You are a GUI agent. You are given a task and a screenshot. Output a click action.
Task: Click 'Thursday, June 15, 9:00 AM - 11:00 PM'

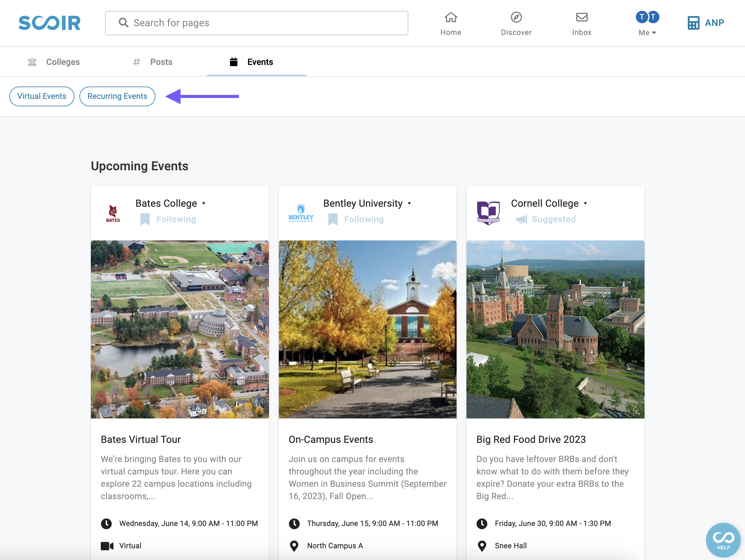372,523
